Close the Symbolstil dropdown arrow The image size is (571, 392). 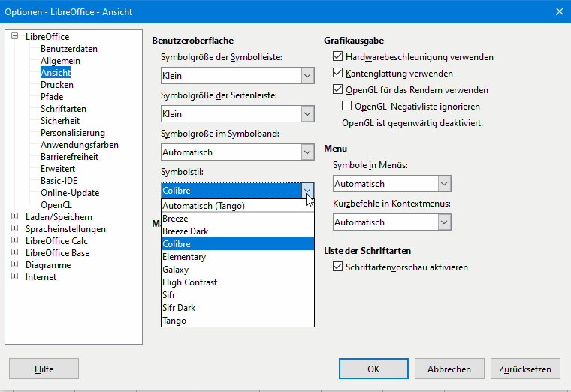pos(307,190)
